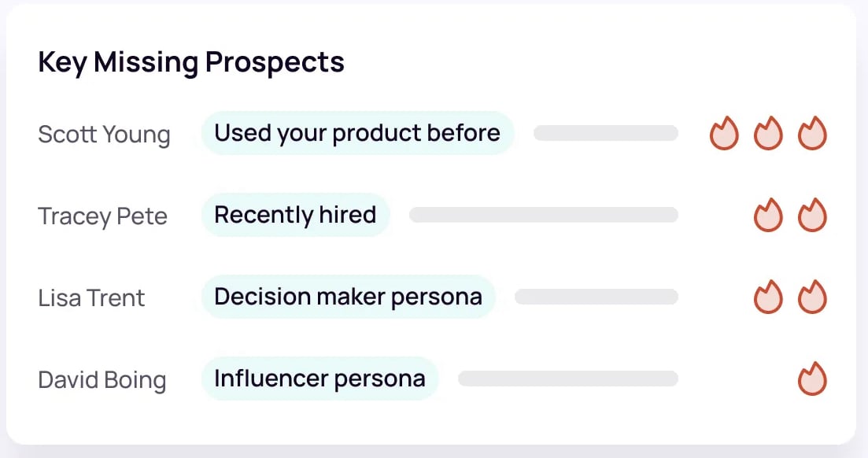Select the 'Recently hired' tag
Image resolution: width=868 pixels, height=458 pixels.
pos(295,215)
